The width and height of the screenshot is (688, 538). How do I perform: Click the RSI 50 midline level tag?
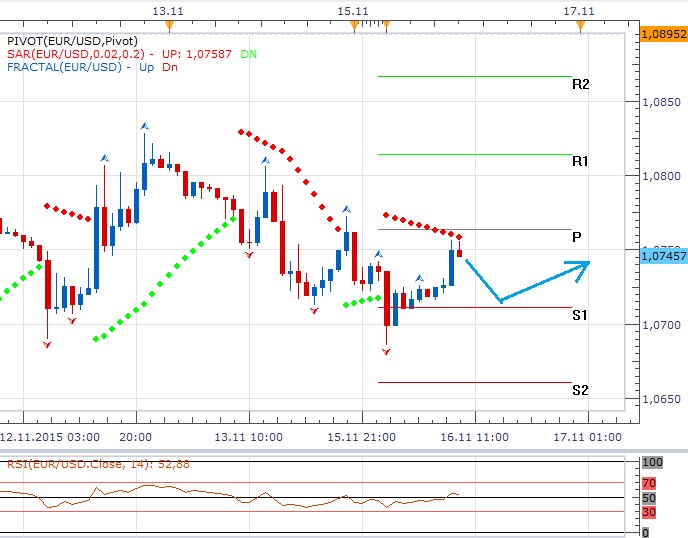click(648, 497)
